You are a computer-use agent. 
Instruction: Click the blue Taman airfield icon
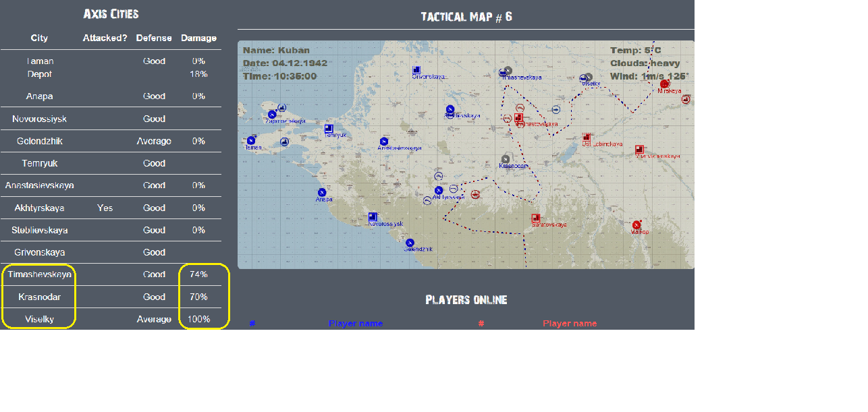pos(251,140)
